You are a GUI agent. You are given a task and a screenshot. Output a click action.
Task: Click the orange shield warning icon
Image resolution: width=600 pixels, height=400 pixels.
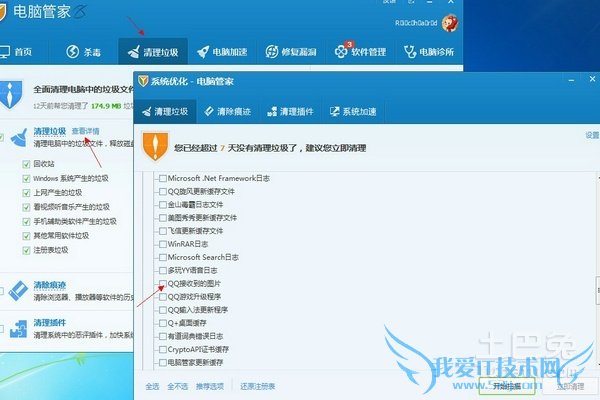point(155,147)
